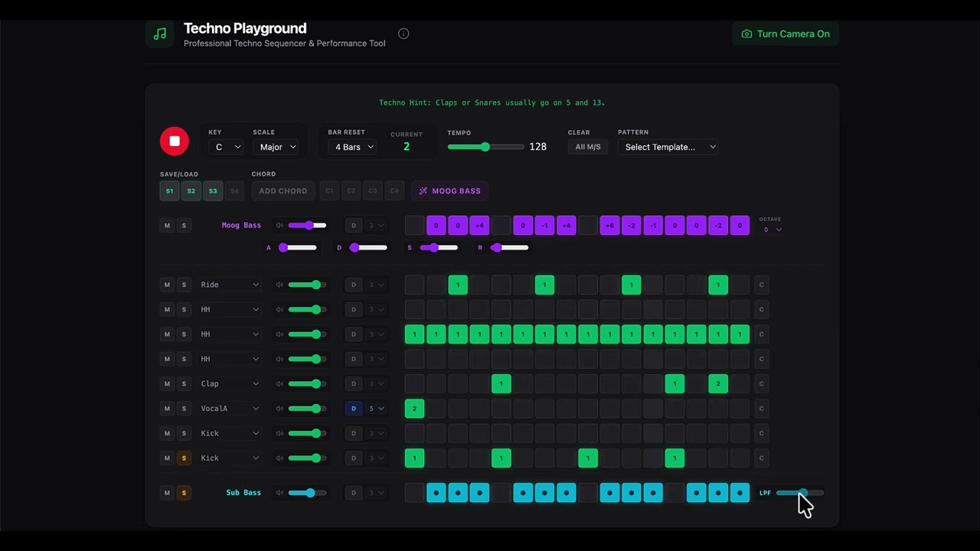Viewport: 980px width, 551px height.
Task: Click the first step of bottom Kick row
Action: 414,458
